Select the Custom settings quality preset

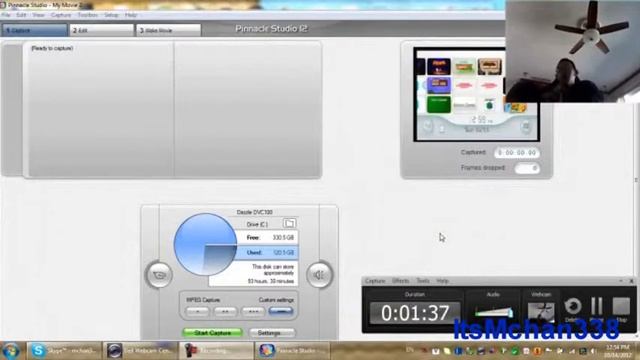tap(281, 312)
